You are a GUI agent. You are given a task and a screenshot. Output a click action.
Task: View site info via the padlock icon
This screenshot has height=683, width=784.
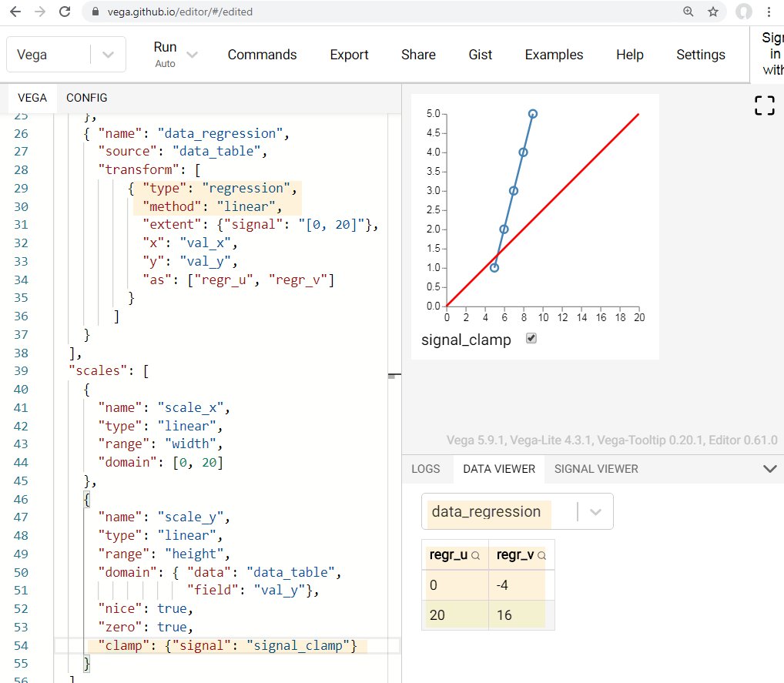click(x=95, y=12)
